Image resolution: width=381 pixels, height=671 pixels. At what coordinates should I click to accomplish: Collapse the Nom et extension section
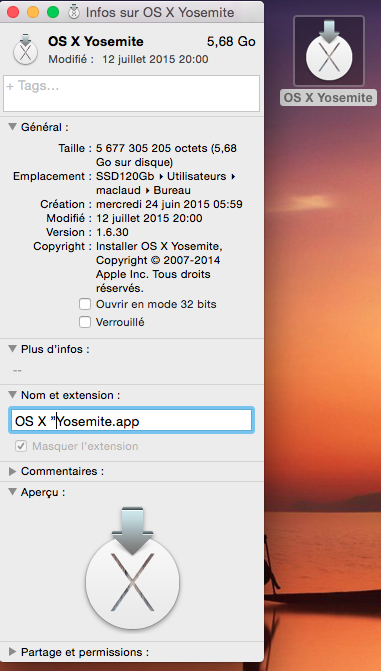(13, 395)
